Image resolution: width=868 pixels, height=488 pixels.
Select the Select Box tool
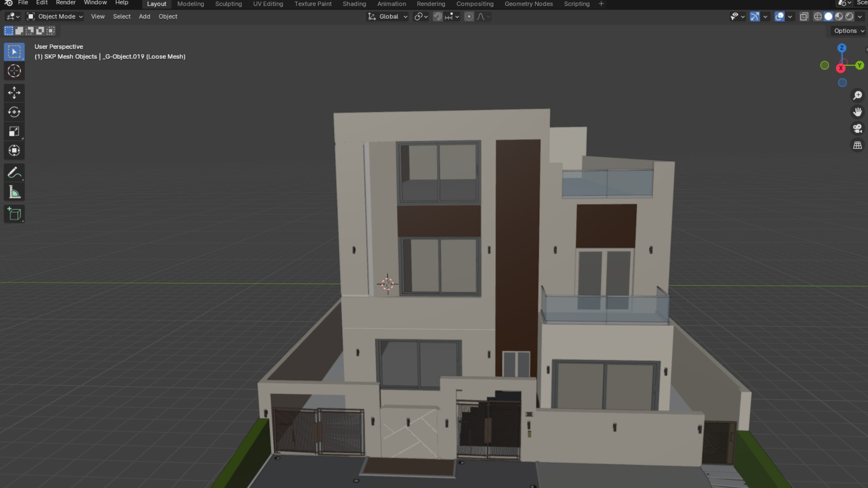(14, 52)
